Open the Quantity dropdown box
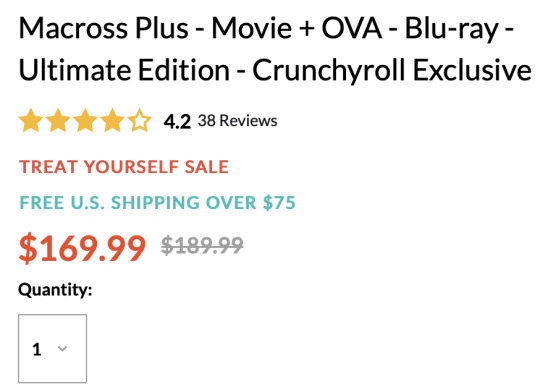This screenshot has width=540, height=392. click(x=52, y=348)
